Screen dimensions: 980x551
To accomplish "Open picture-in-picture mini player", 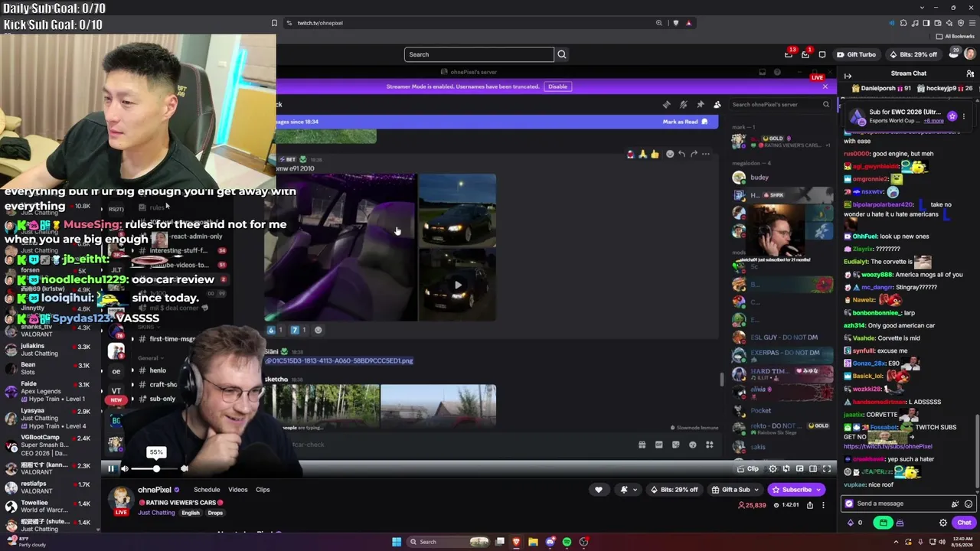I will pyautogui.click(x=800, y=469).
